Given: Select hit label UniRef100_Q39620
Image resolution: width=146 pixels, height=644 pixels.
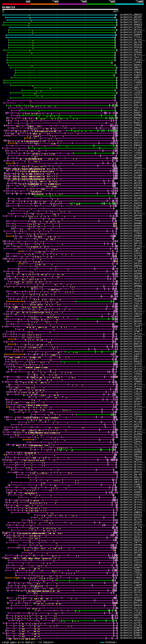Looking at the screenshot, I should coord(131,241).
